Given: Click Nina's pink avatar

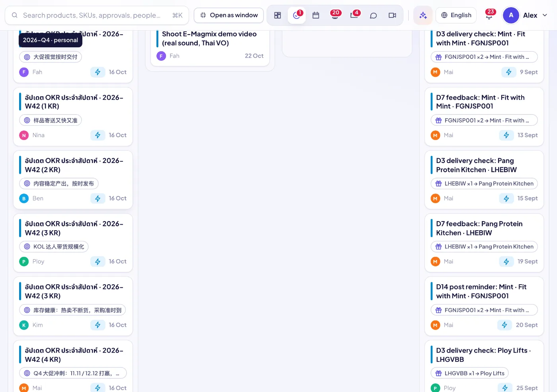Looking at the screenshot, I should (x=24, y=135).
